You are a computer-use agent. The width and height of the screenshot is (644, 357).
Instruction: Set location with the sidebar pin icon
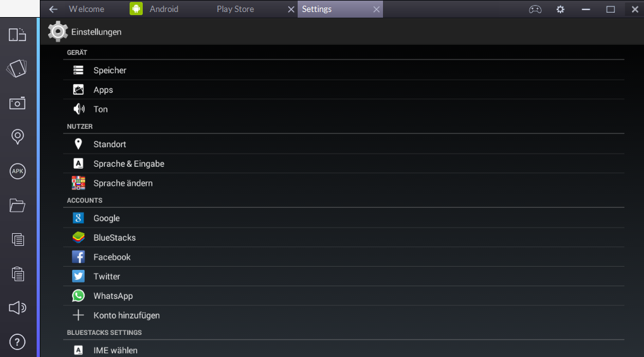(x=17, y=137)
